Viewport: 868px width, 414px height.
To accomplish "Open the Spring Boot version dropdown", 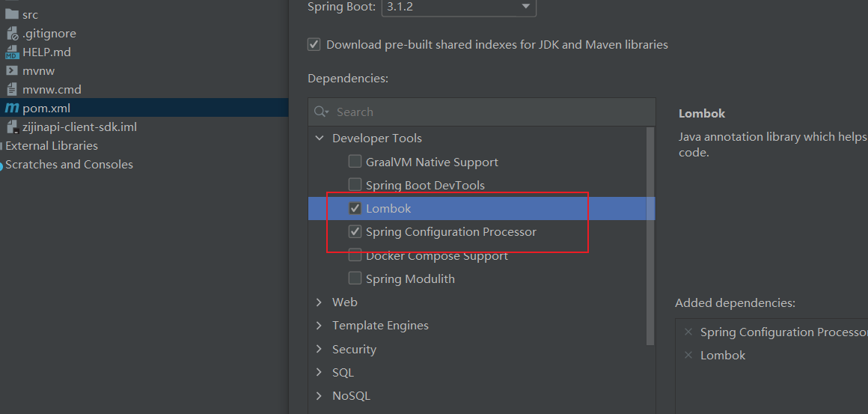I will 459,7.
